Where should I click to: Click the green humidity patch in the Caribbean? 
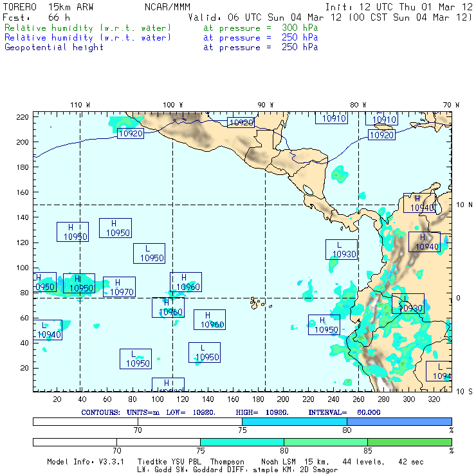coord(340,174)
